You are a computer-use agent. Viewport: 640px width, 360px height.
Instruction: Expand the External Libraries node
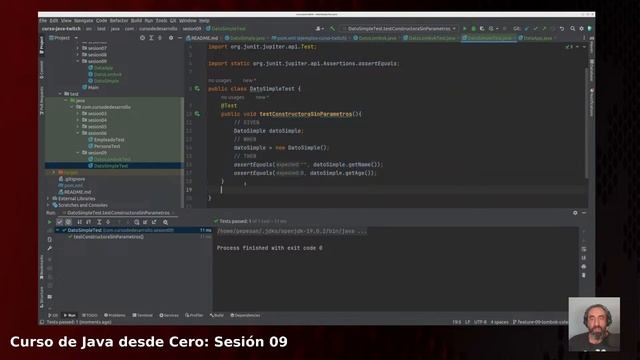click(x=49, y=198)
